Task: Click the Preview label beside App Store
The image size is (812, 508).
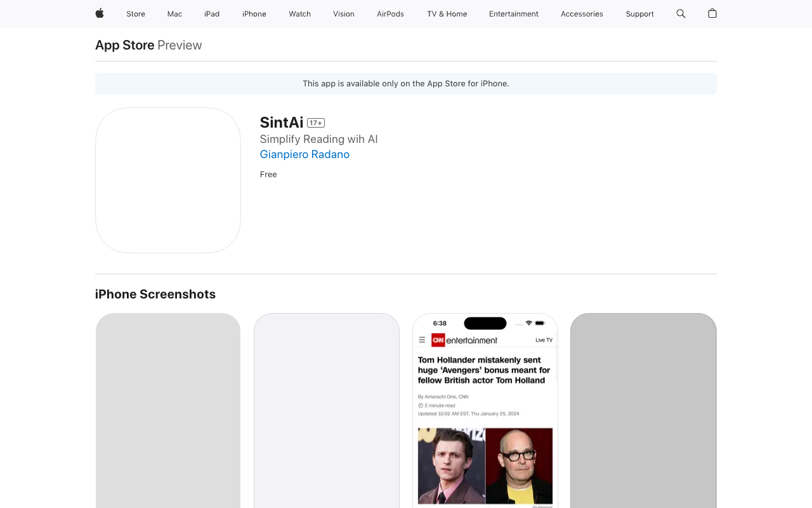Action: click(180, 45)
